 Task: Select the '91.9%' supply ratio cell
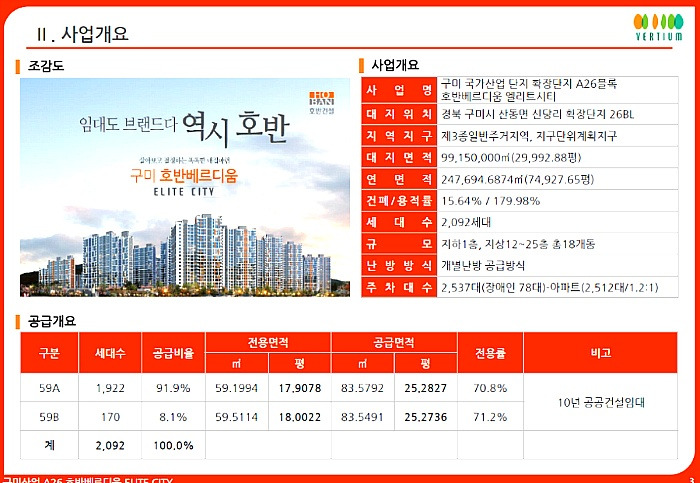[173, 388]
